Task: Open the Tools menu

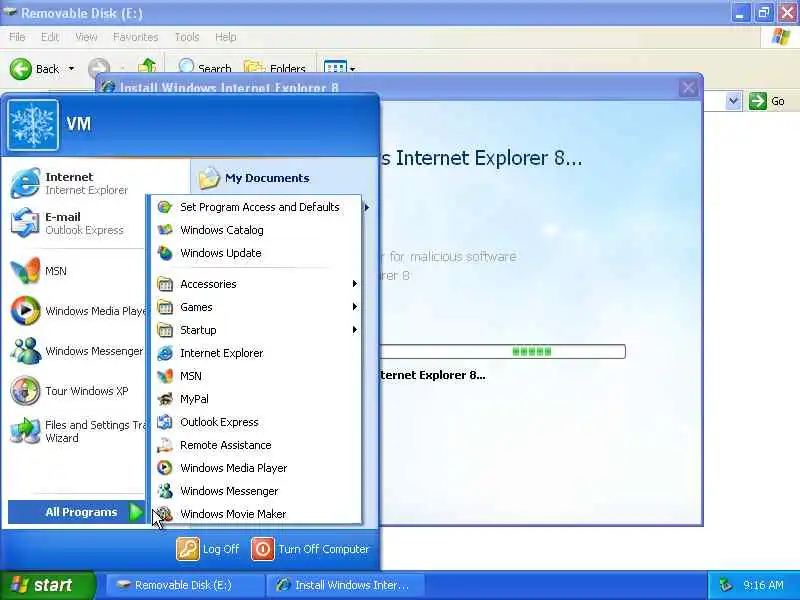Action: coord(187,37)
